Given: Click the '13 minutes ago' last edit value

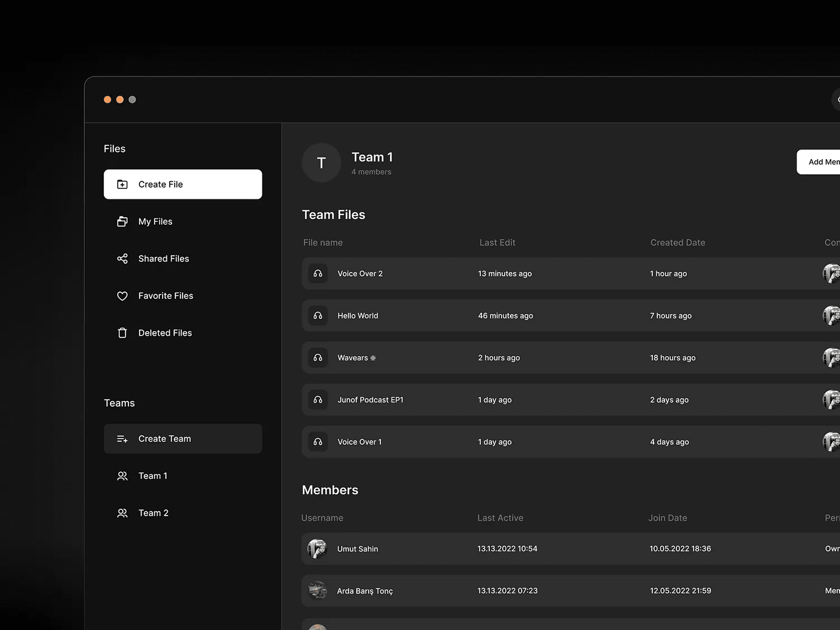Looking at the screenshot, I should click(505, 274).
